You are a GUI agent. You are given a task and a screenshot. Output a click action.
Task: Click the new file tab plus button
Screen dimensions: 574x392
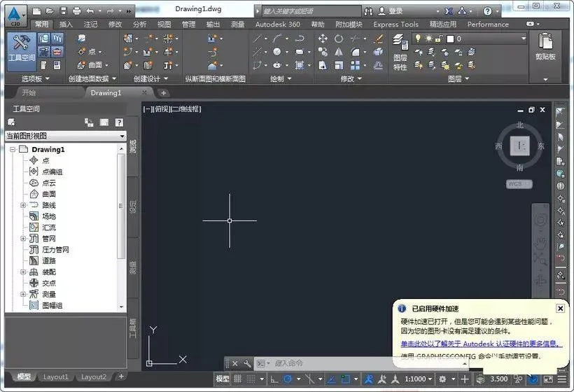tap(163, 93)
